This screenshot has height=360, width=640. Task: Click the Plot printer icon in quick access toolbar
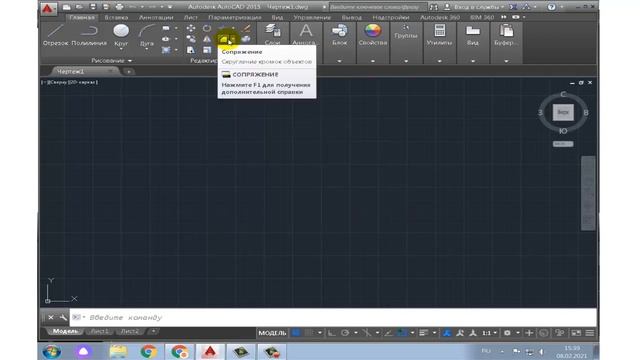[x=119, y=7]
